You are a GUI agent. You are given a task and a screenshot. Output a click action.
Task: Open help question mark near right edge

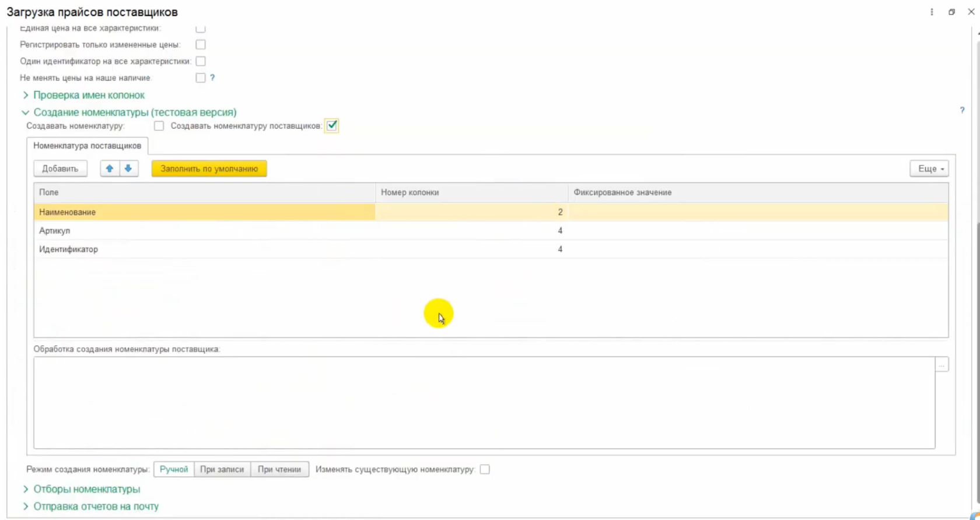tap(962, 110)
